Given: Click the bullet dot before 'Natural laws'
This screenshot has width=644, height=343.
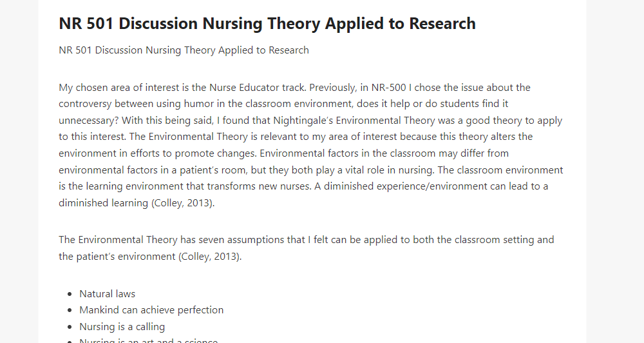Looking at the screenshot, I should pyautogui.click(x=70, y=294).
